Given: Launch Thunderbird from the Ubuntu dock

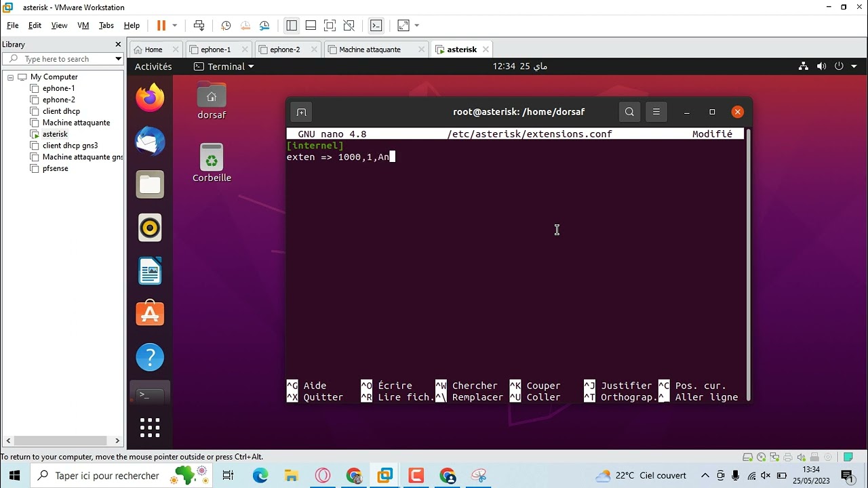Looking at the screenshot, I should click(x=150, y=142).
